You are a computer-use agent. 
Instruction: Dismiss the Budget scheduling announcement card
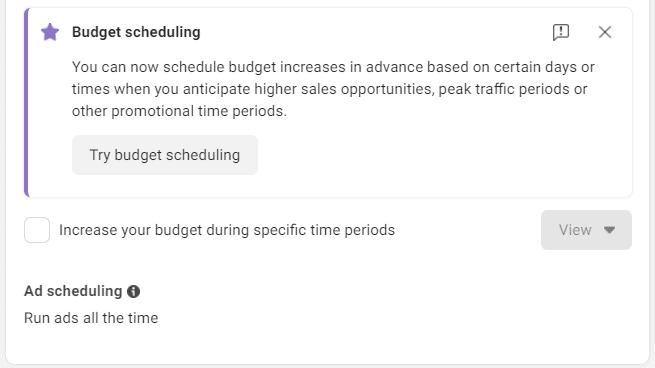604,32
